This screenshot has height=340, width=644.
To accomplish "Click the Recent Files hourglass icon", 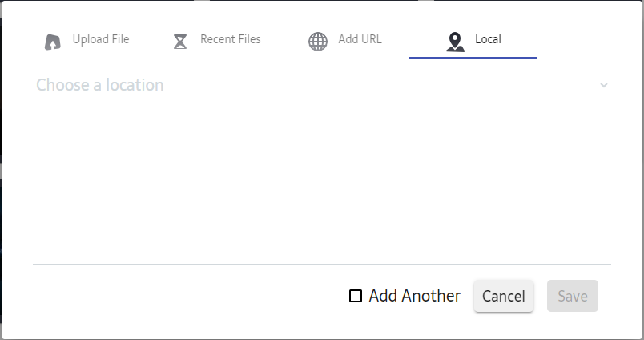I will click(180, 41).
